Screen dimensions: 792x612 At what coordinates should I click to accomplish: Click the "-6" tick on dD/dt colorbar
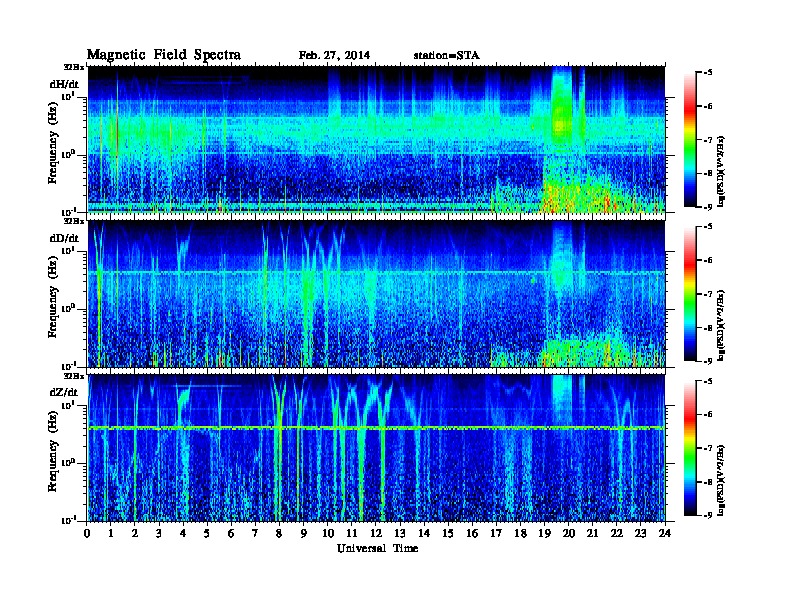708,260
